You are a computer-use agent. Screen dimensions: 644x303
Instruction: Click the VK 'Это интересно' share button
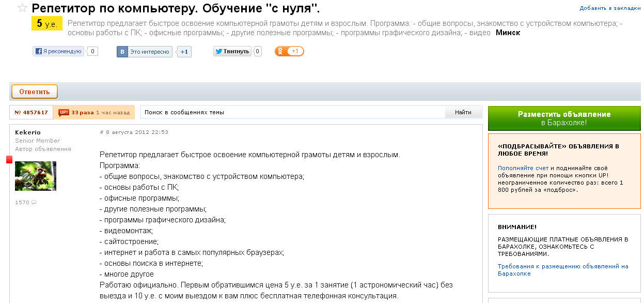[144, 52]
